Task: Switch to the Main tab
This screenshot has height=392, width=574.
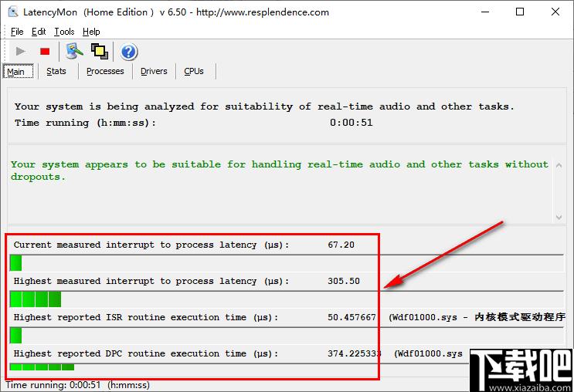Action: [x=18, y=71]
